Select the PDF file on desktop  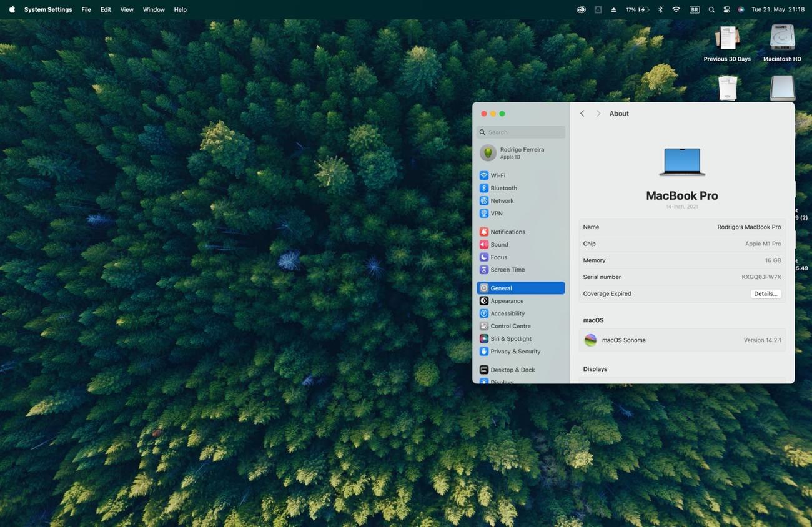[728, 88]
